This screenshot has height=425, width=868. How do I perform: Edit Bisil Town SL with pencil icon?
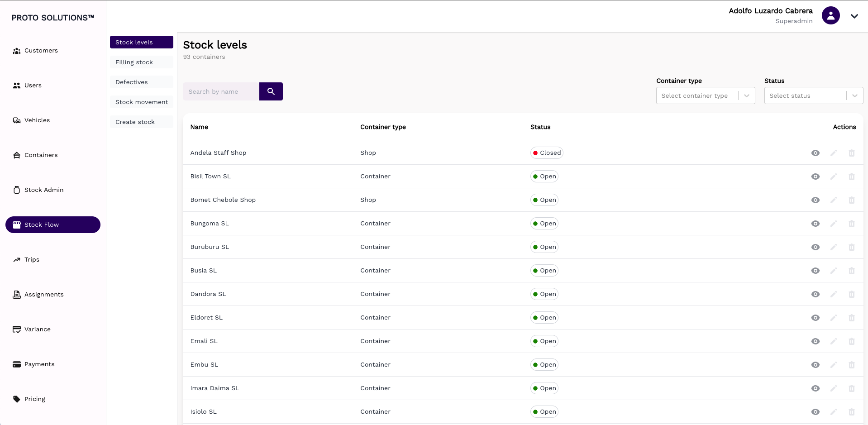point(834,177)
